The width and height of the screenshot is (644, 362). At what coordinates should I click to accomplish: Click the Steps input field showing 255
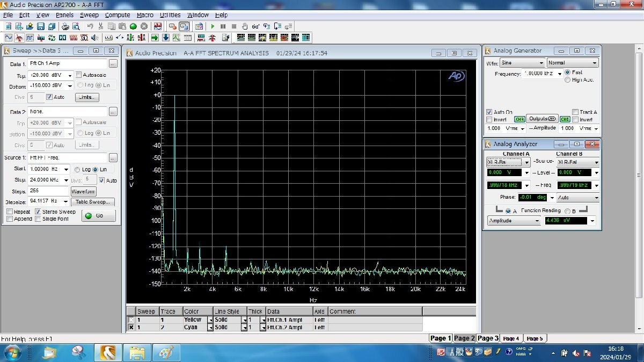click(47, 192)
